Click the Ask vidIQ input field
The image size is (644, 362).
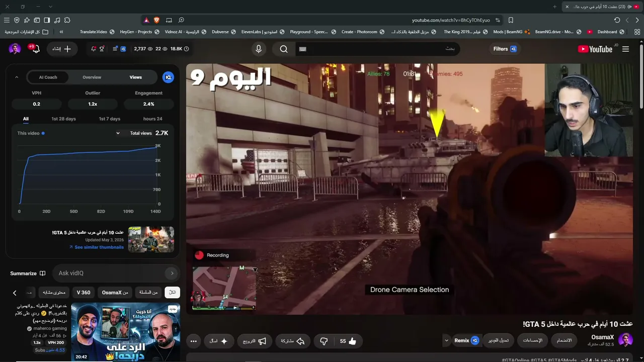click(x=115, y=273)
